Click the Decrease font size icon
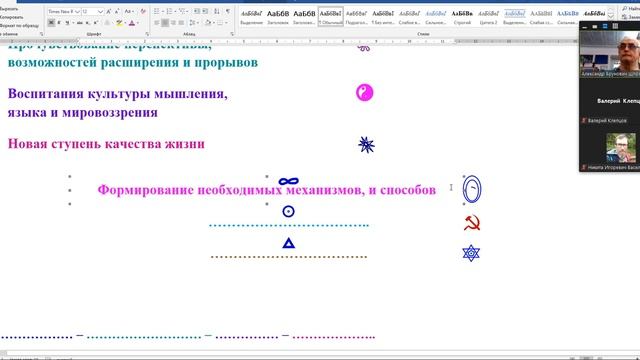The height and width of the screenshot is (360, 640). [x=117, y=11]
